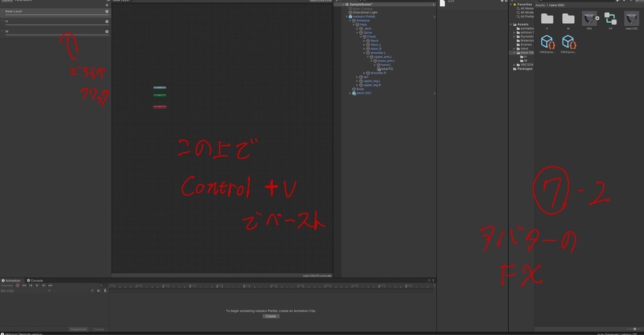Image resolution: width=644 pixels, height=335 pixels.
Task: Expand the Neck object
Action: point(364,41)
